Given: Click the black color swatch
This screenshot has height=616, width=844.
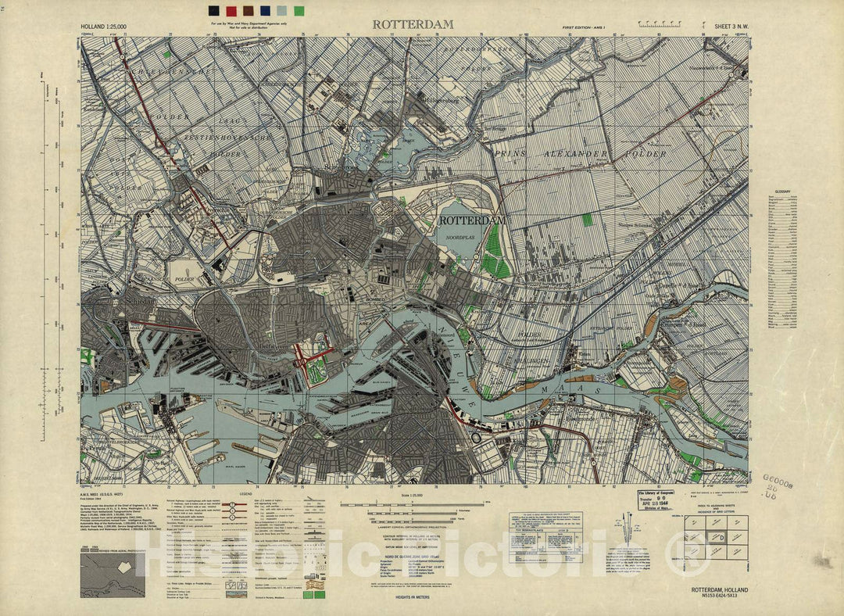Looking at the screenshot, I should (x=214, y=11).
